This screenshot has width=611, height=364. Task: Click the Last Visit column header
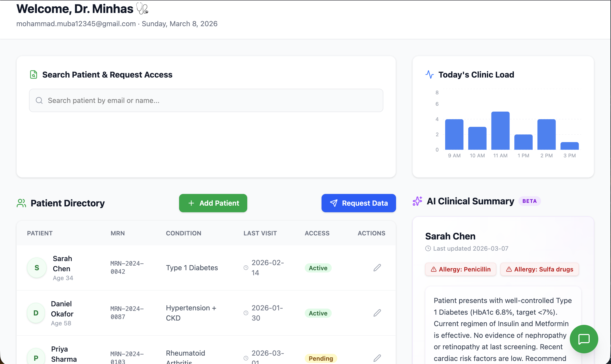pos(260,233)
